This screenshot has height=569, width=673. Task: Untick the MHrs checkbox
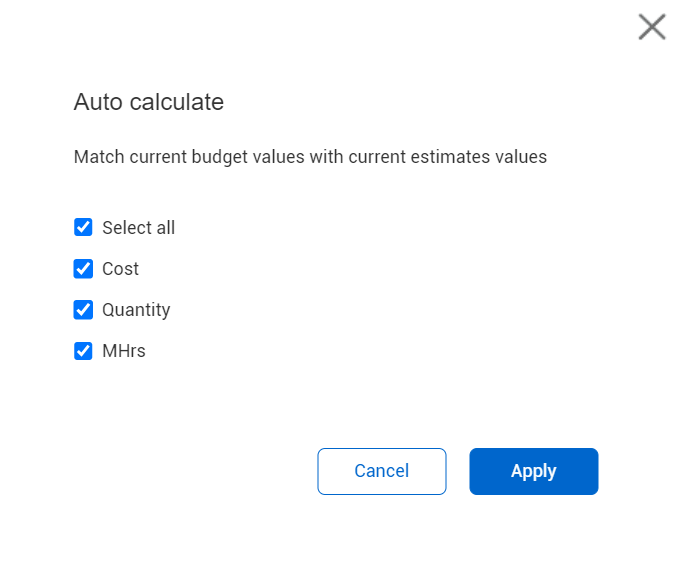coord(83,351)
